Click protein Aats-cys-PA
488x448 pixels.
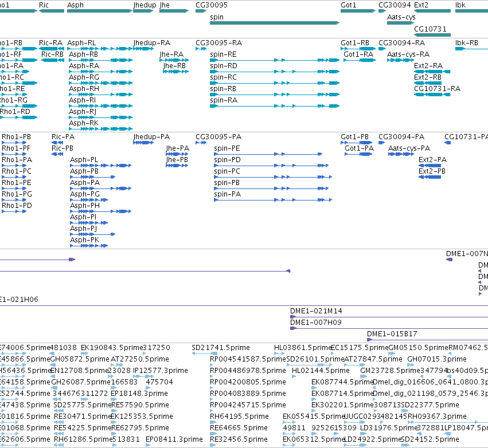coord(401,154)
